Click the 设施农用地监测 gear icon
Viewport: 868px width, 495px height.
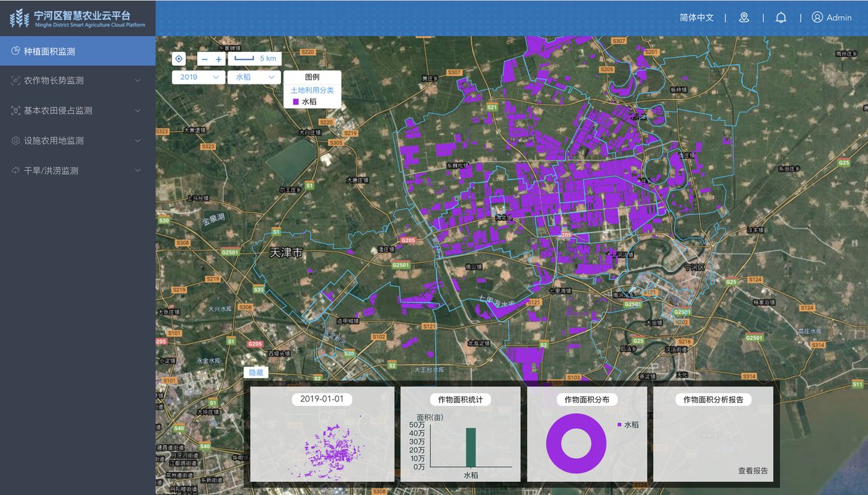click(x=15, y=141)
